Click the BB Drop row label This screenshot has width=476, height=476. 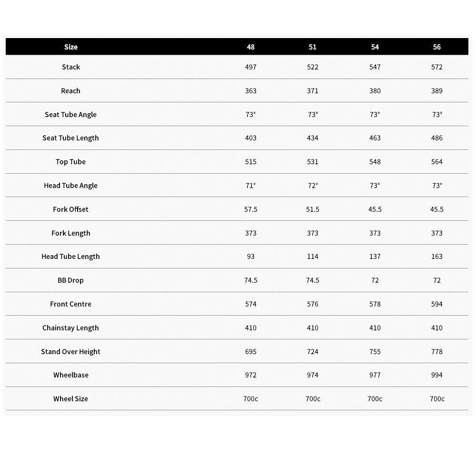pos(71,280)
